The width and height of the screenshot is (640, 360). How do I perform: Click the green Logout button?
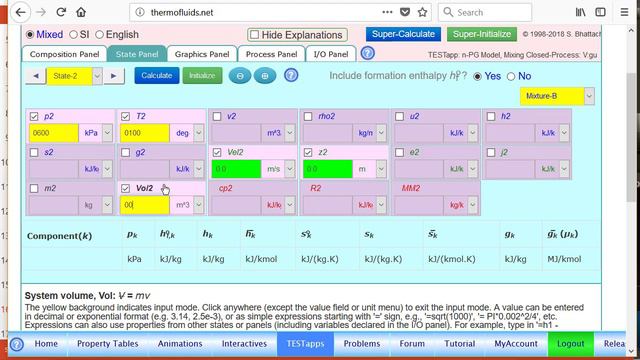[x=570, y=344]
